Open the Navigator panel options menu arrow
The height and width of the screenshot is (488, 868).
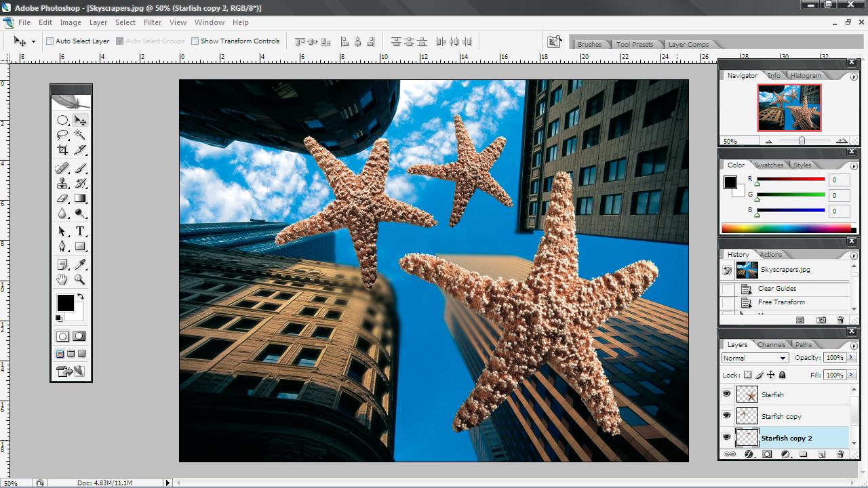pyautogui.click(x=853, y=77)
